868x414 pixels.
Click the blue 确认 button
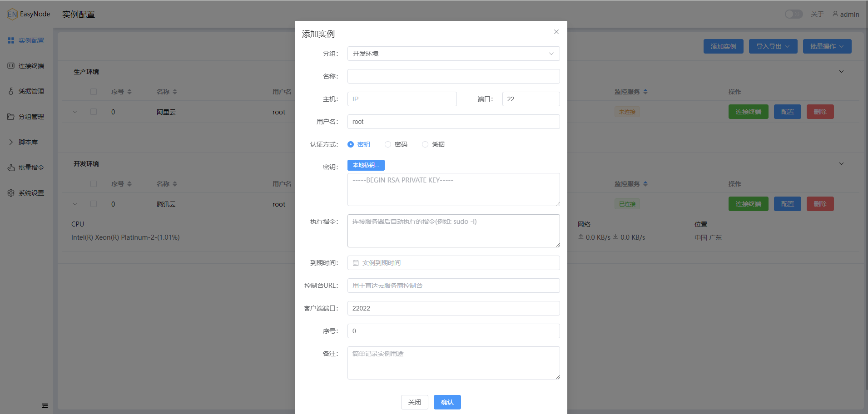pos(447,402)
